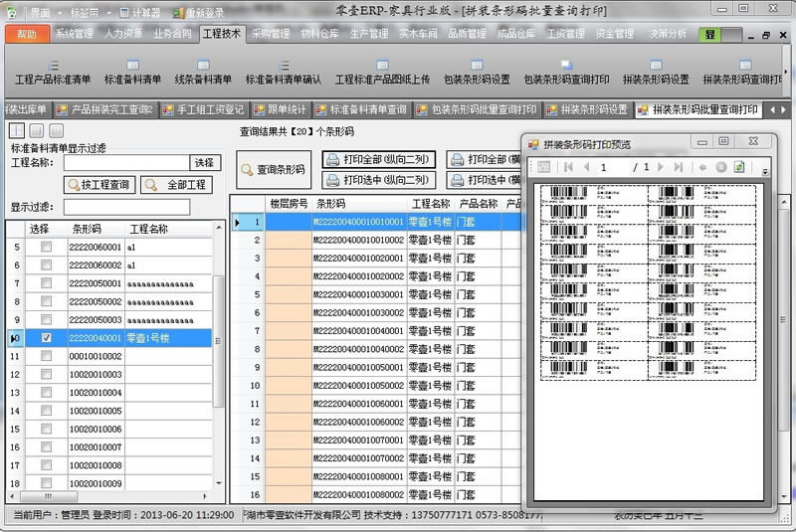Click back arrow in preview toolbar
The height and width of the screenshot is (532, 796).
pos(703,167)
